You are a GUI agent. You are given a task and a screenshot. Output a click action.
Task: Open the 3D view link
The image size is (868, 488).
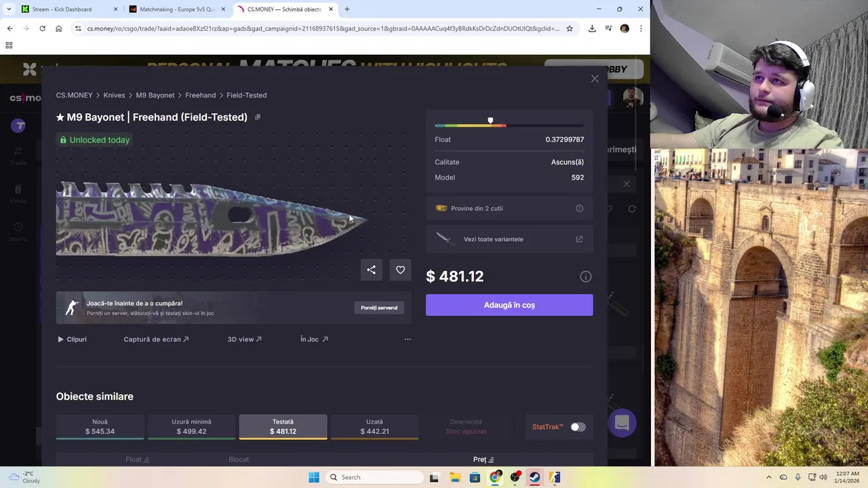click(x=244, y=339)
